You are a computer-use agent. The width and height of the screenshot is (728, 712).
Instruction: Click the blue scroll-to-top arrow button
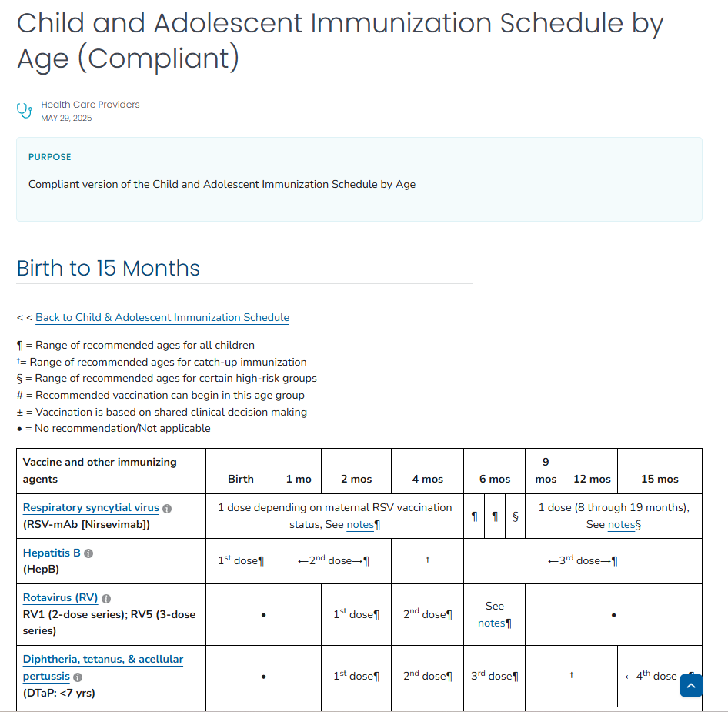[691, 685]
